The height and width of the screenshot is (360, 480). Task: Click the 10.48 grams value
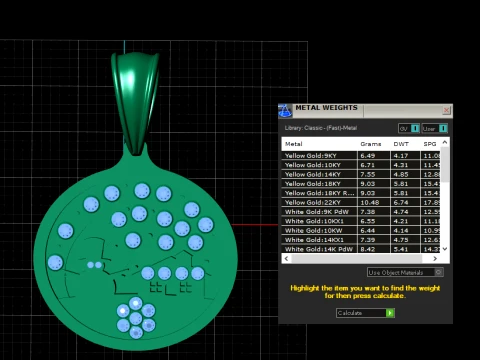[370, 202]
